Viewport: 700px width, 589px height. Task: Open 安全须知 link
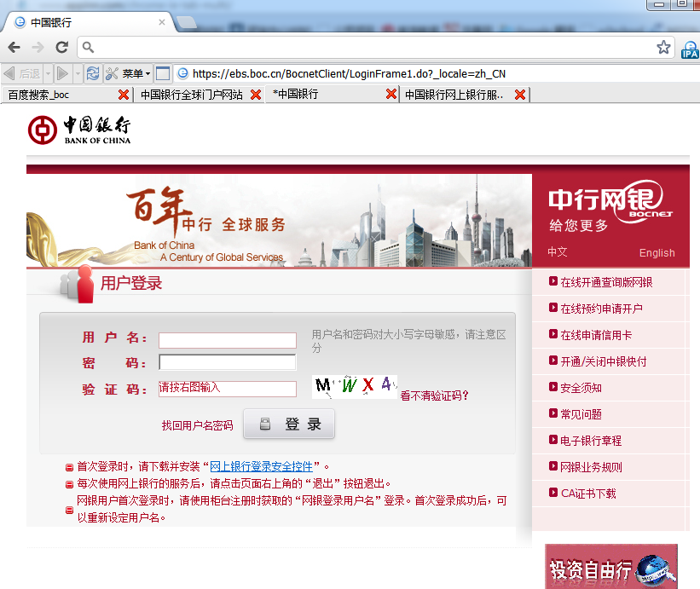tap(581, 388)
